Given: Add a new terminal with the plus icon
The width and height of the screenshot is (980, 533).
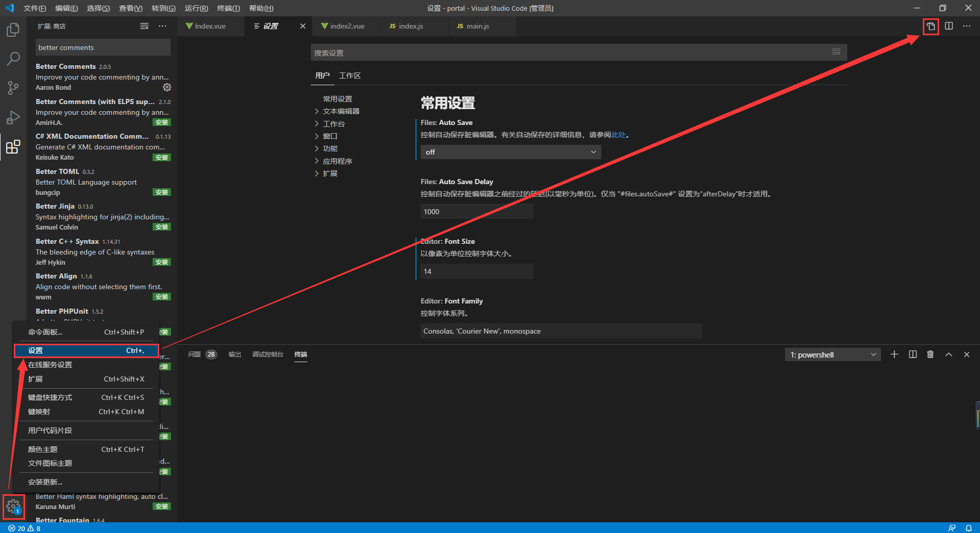Looking at the screenshot, I should [x=894, y=354].
